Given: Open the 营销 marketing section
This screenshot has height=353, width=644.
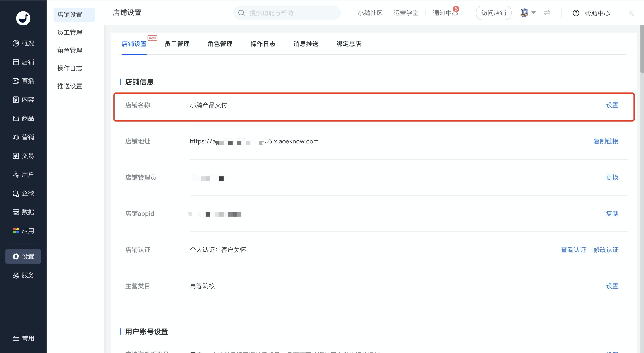Looking at the screenshot, I should point(23,137).
